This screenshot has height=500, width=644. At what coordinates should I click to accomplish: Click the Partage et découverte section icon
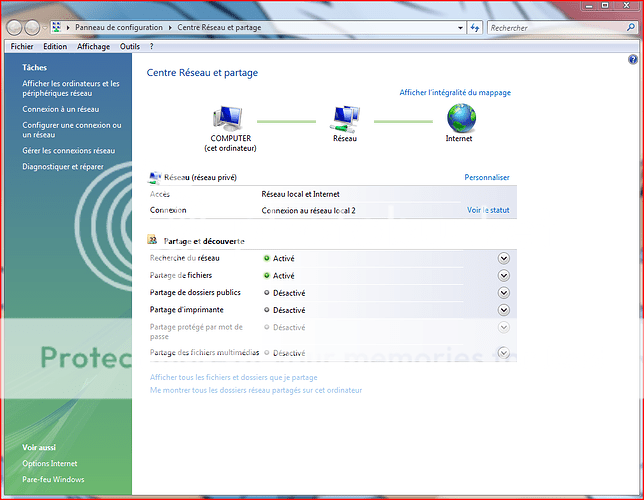[x=153, y=241]
